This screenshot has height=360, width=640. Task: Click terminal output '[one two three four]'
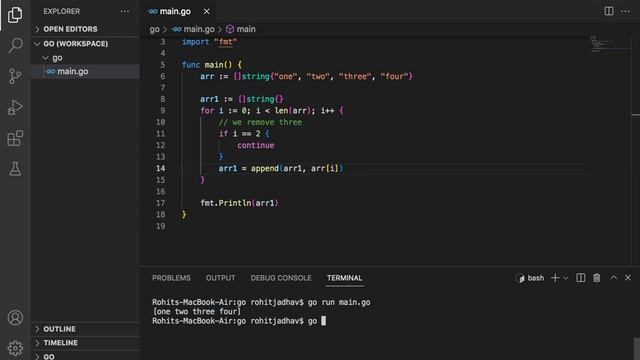click(x=196, y=312)
